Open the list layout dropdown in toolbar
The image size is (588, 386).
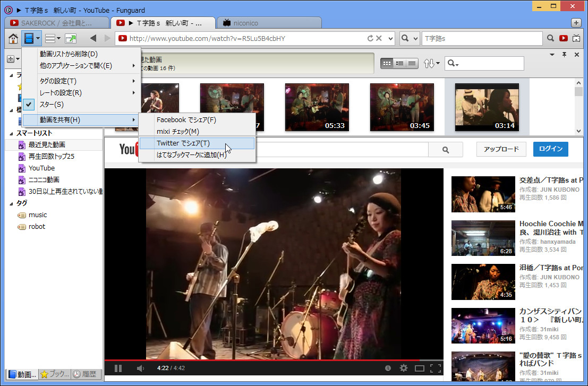pyautogui.click(x=53, y=38)
